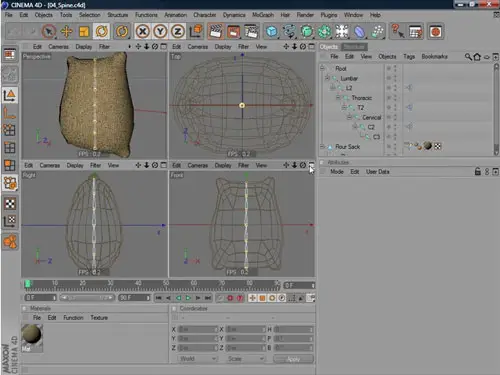Image resolution: width=500 pixels, height=375 pixels.
Task: Select the Rotate tool
Action: tap(101, 31)
